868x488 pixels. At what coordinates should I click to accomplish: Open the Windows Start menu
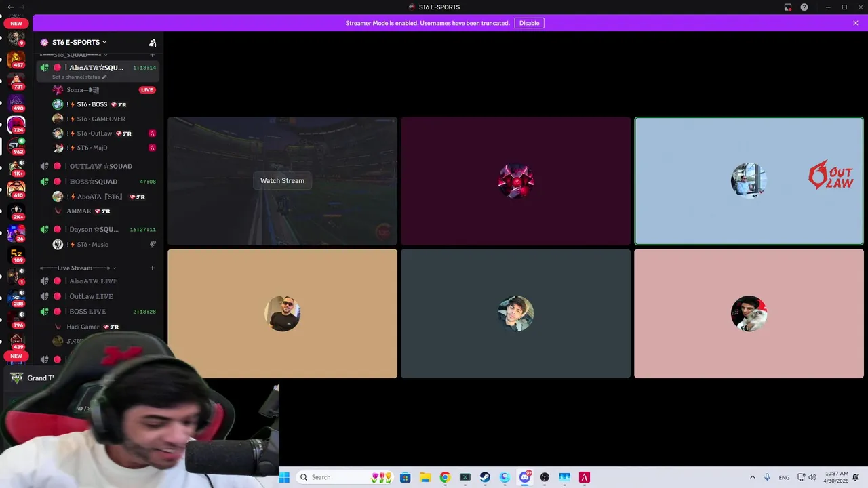[284, 477]
